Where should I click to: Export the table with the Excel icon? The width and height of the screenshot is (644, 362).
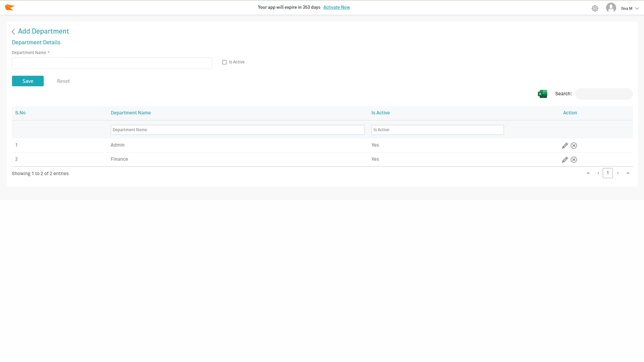pos(543,94)
